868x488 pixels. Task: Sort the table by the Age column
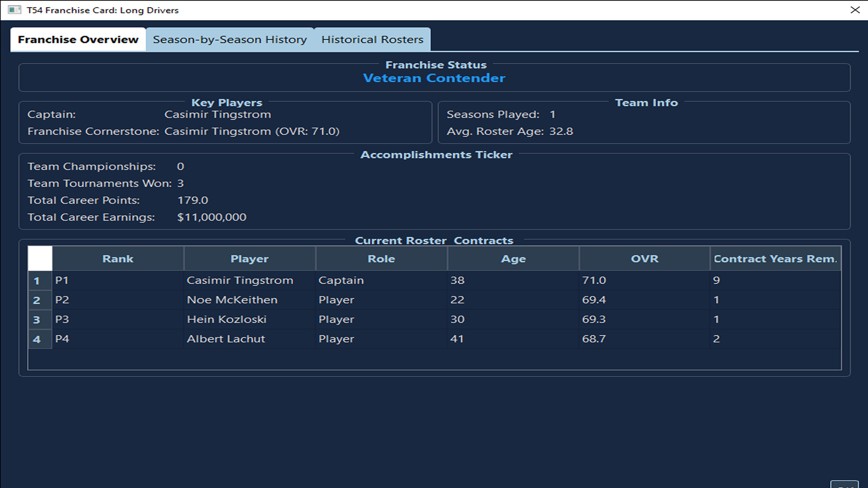coord(514,258)
